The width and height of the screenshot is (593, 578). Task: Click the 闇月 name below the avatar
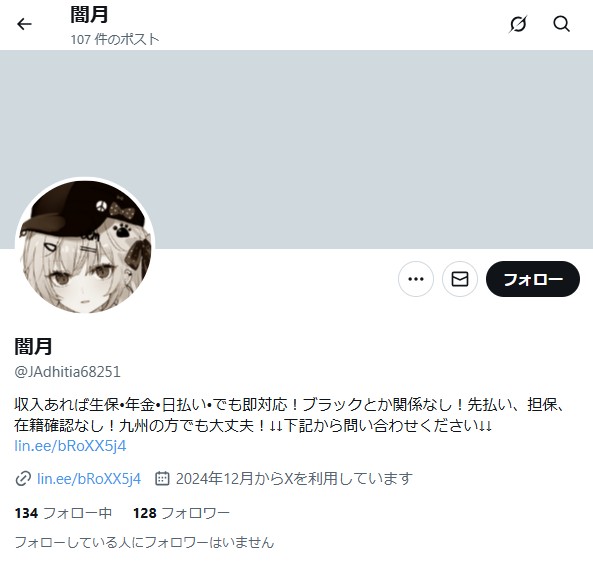pos(33,346)
